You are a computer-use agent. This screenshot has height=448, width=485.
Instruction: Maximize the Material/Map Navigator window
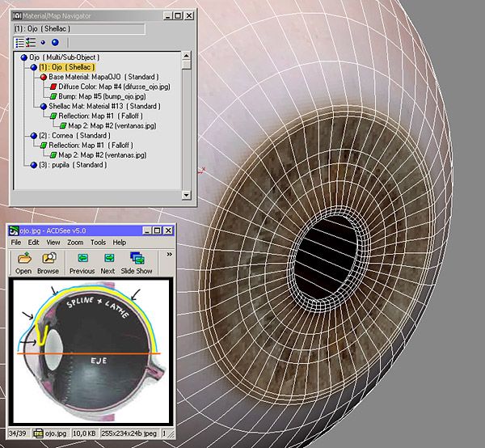coord(178,16)
